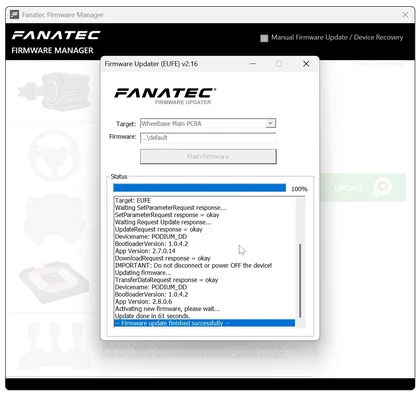Click the Fanatec Firmware Manager title bar app icon
The height and width of the screenshot is (395, 420).
14,15
